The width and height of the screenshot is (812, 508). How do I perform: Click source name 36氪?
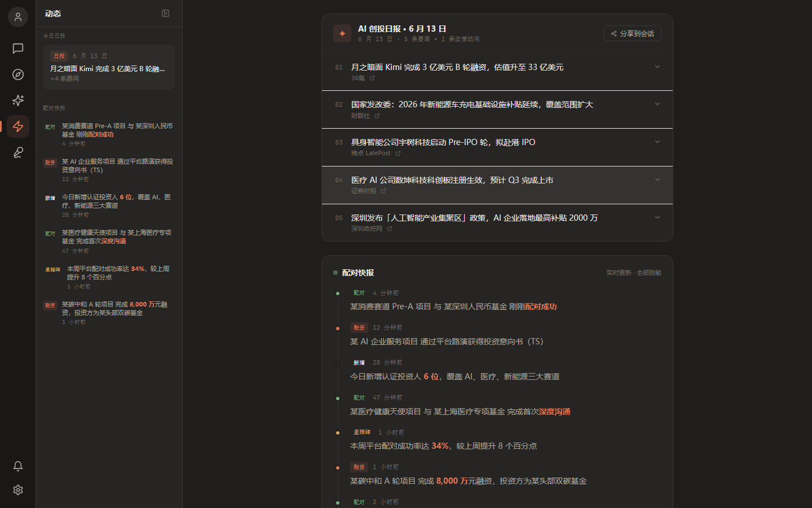click(x=358, y=78)
